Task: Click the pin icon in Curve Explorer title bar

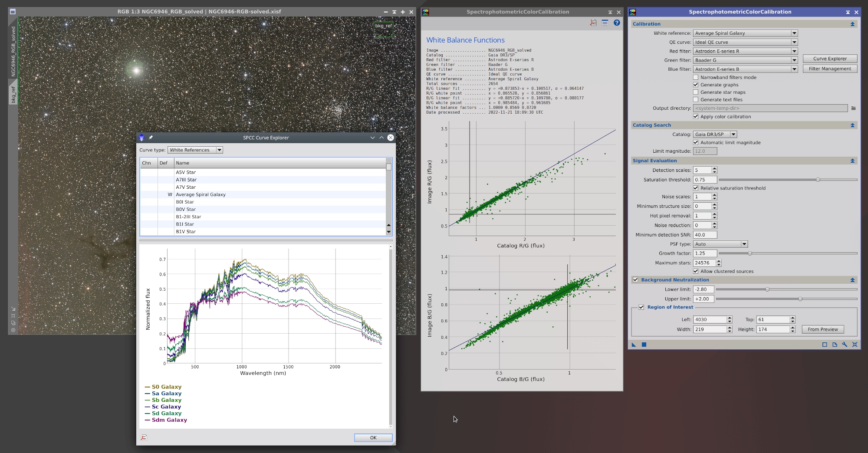Action: pyautogui.click(x=151, y=138)
